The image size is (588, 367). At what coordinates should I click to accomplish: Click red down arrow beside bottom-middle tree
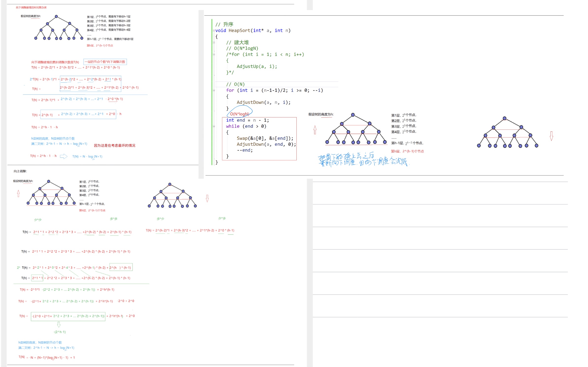pos(207,198)
